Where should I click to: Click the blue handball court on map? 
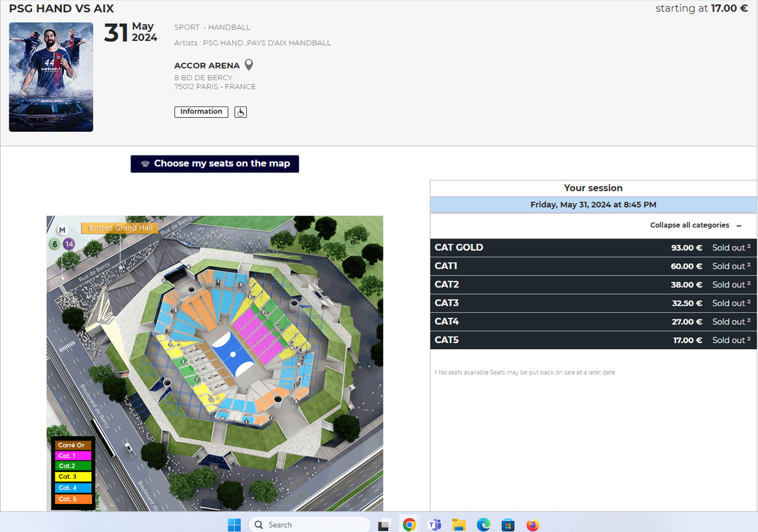pos(232,354)
